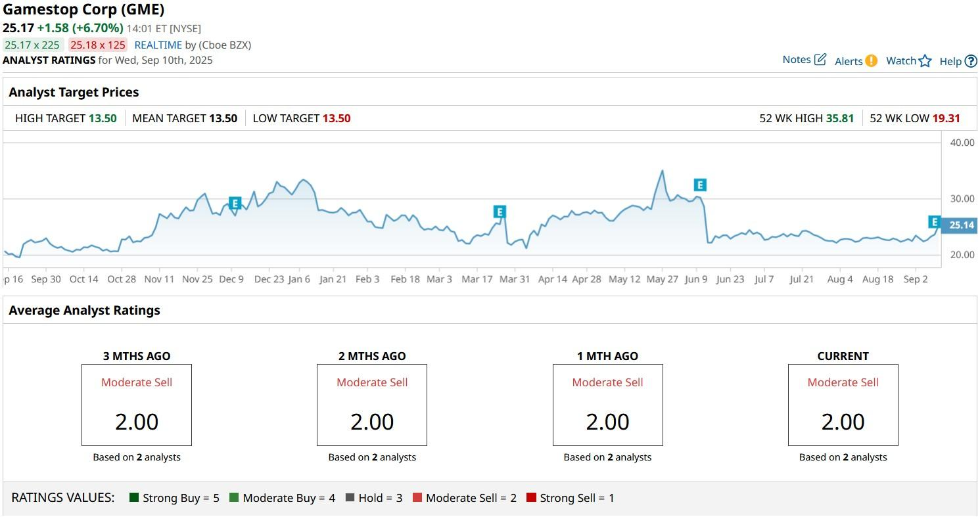Open the Notes panel icon
This screenshot has width=980, height=517.
(820, 58)
